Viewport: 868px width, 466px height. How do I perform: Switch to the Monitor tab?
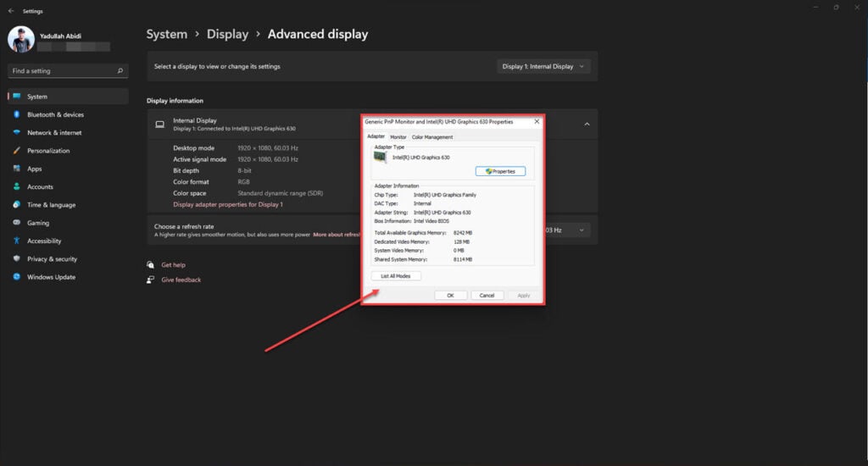pyautogui.click(x=398, y=136)
